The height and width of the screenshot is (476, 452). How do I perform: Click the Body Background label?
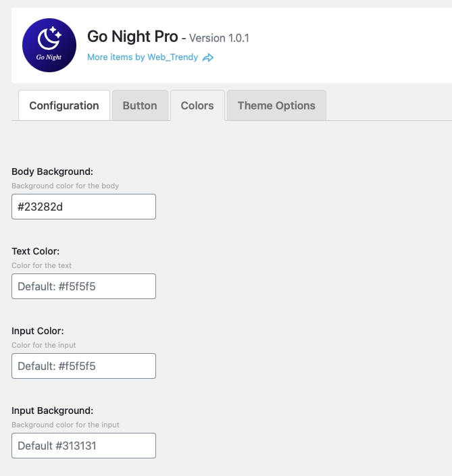tap(52, 171)
